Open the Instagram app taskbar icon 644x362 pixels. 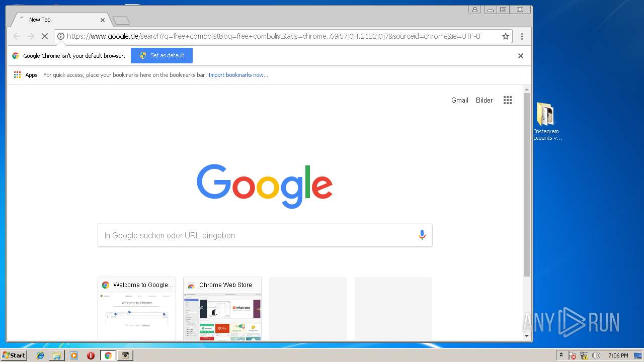tap(125, 355)
